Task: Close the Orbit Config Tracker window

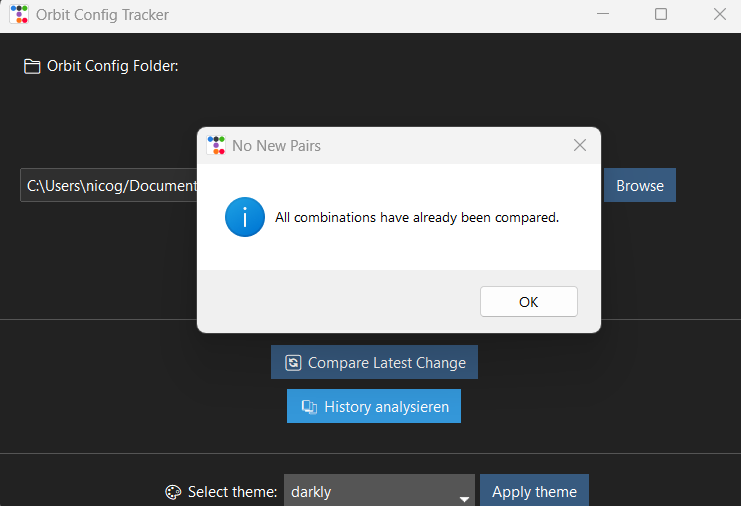Action: 719,14
